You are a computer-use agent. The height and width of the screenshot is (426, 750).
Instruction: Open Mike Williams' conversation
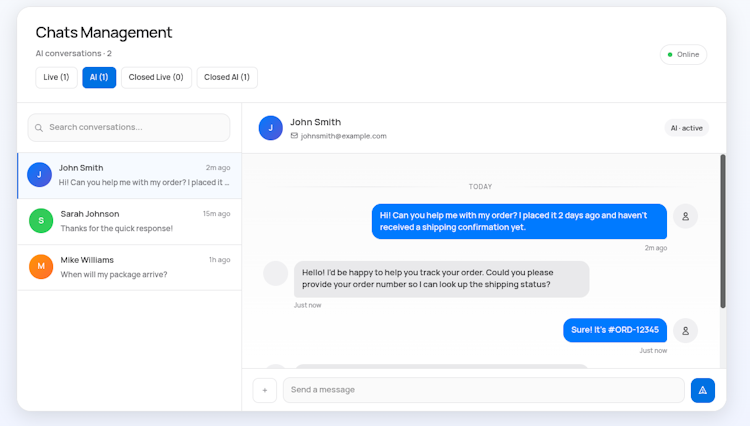pos(140,267)
